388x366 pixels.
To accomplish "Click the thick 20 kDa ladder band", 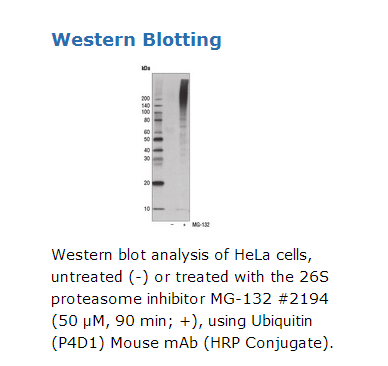I will point(158,183).
